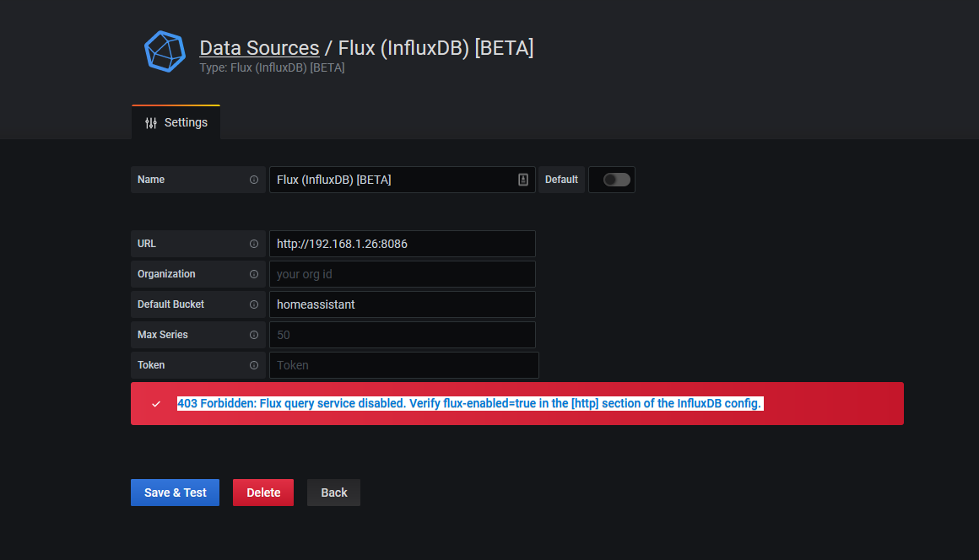Click the info icon beside Max Series
This screenshot has height=560, width=979.
click(x=254, y=335)
